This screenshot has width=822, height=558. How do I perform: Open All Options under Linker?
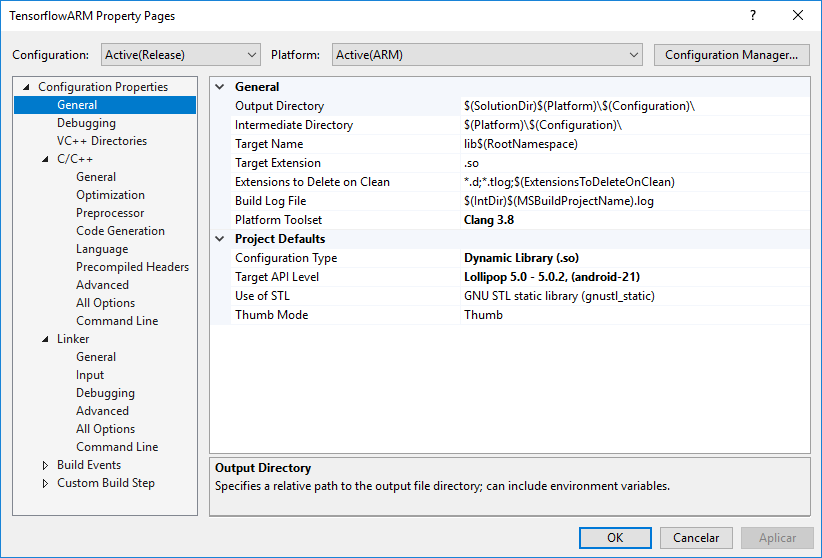[x=105, y=428]
